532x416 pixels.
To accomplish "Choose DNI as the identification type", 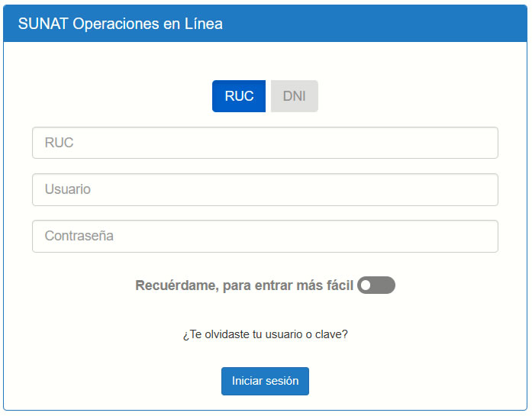I will coord(294,96).
